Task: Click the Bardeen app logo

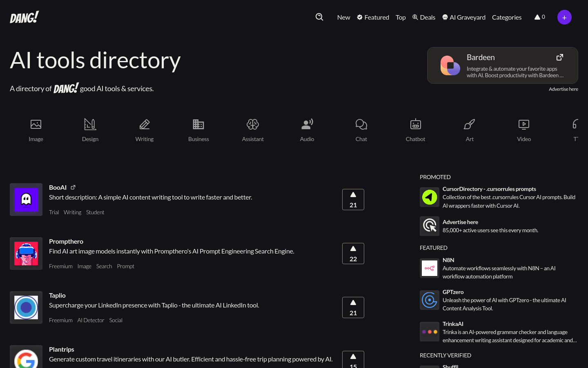Action: point(450,65)
